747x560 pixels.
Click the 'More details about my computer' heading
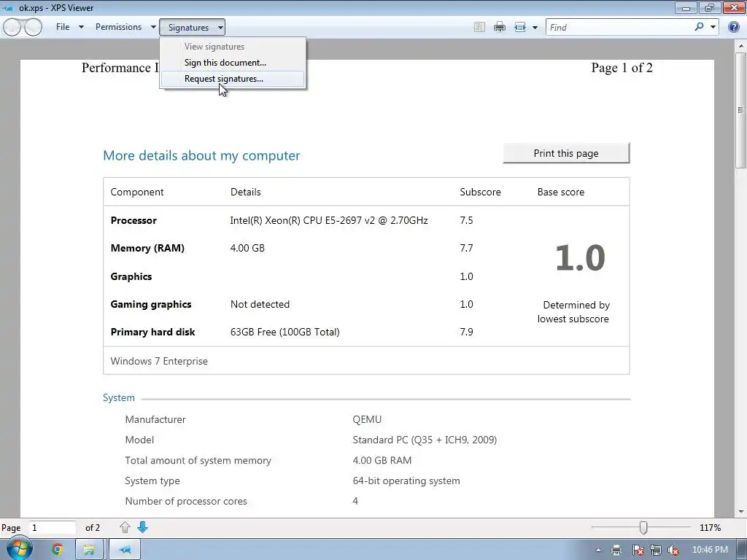click(x=201, y=156)
